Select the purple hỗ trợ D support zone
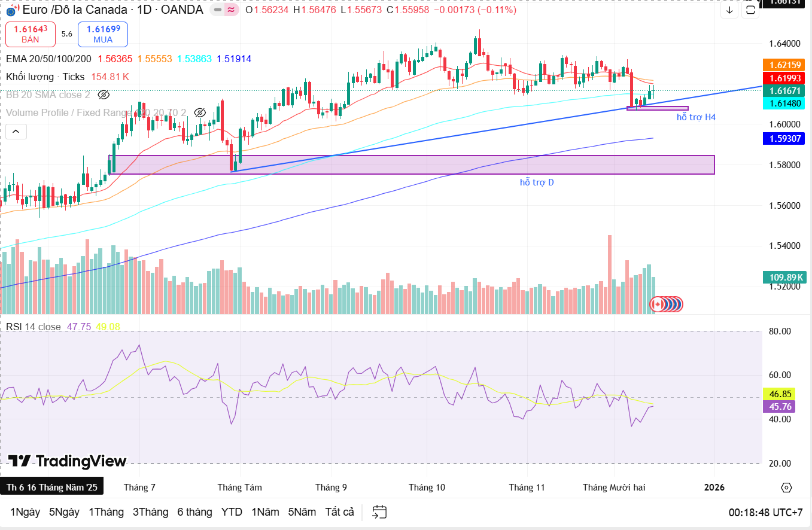 [x=419, y=165]
